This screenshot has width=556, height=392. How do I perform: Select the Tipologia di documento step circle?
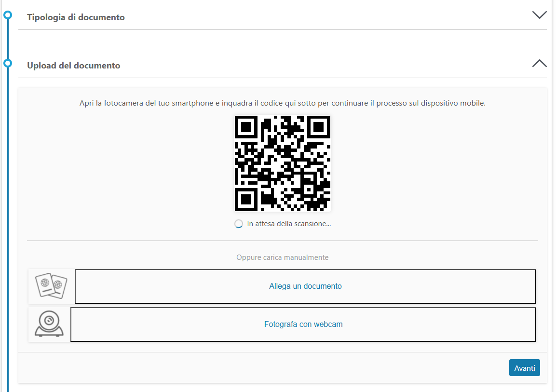click(7, 15)
